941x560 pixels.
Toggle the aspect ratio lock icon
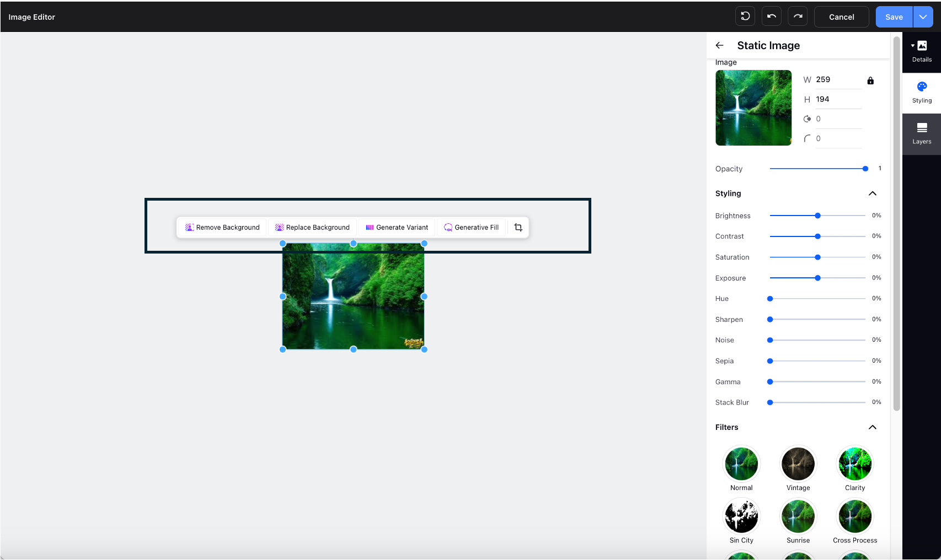pos(870,80)
